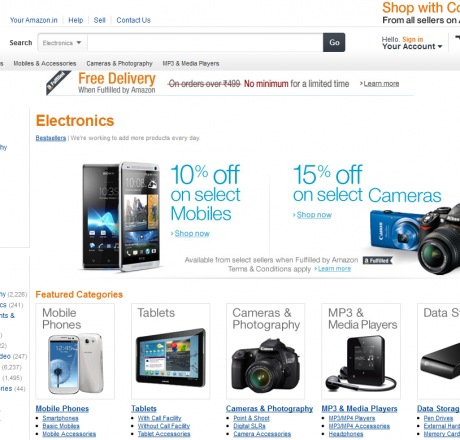This screenshot has height=440, width=460.
Task: Click the smartphones image in the mobiles banner
Action: tap(121, 217)
